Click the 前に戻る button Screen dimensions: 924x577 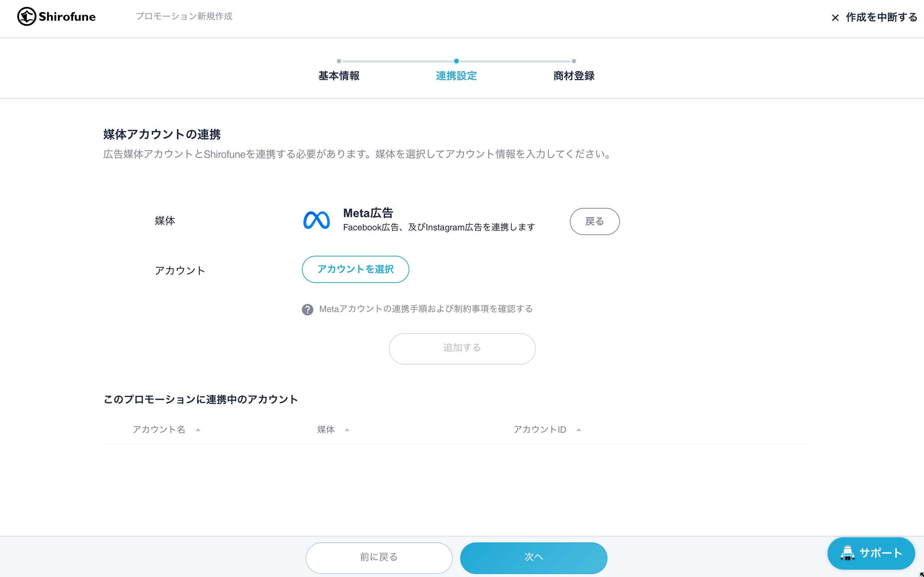coord(378,557)
